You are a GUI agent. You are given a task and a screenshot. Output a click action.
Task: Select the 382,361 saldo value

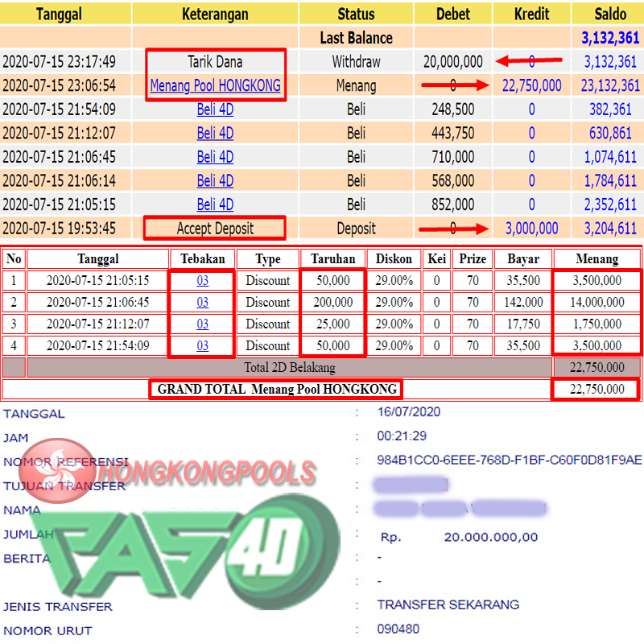(x=610, y=109)
